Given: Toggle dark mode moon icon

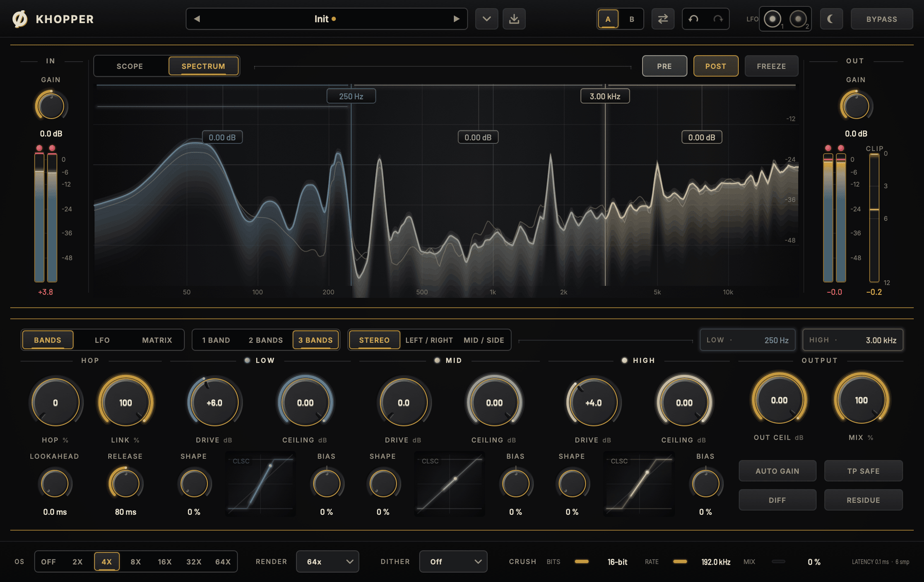Looking at the screenshot, I should [831, 19].
